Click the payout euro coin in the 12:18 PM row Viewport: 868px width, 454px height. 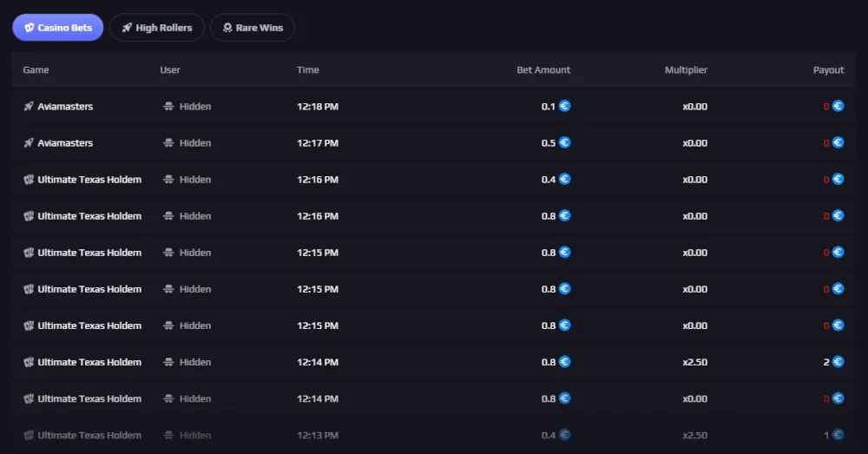click(838, 106)
